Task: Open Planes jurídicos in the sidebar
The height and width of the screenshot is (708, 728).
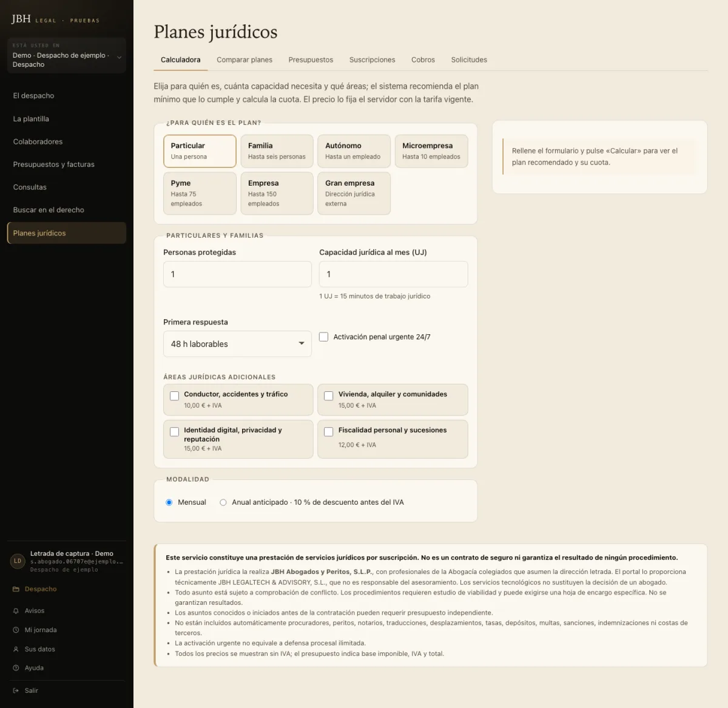Action: pos(67,233)
